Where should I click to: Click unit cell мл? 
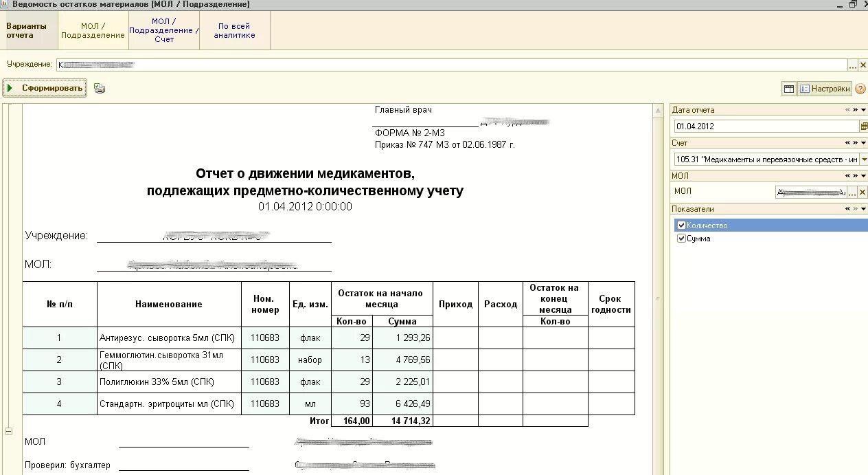[x=310, y=404]
